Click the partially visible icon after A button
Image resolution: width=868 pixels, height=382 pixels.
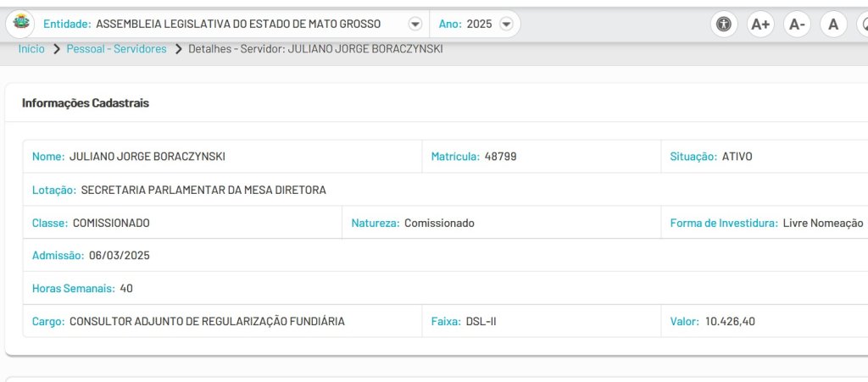(x=862, y=24)
